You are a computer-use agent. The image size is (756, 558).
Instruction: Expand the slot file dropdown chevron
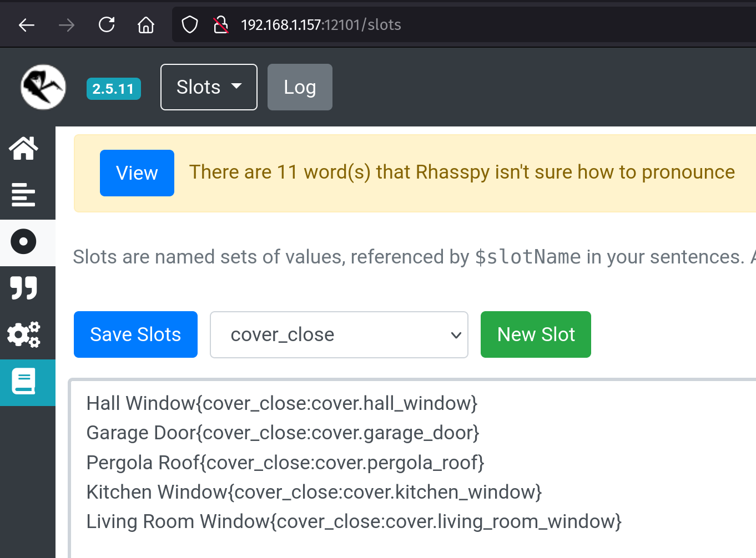click(x=455, y=335)
